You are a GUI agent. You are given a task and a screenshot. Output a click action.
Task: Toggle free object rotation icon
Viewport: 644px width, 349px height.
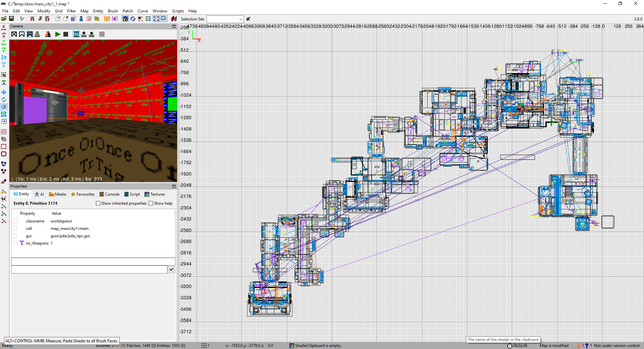pyautogui.click(x=133, y=19)
